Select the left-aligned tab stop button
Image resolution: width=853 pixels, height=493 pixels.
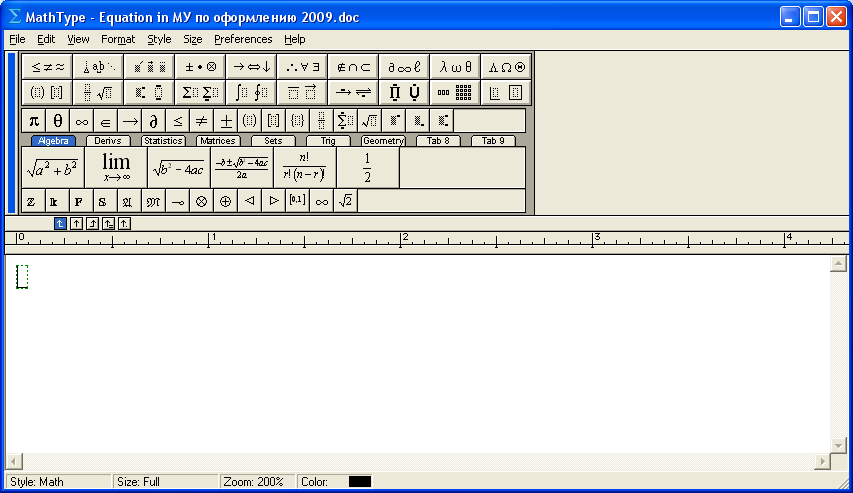click(60, 223)
